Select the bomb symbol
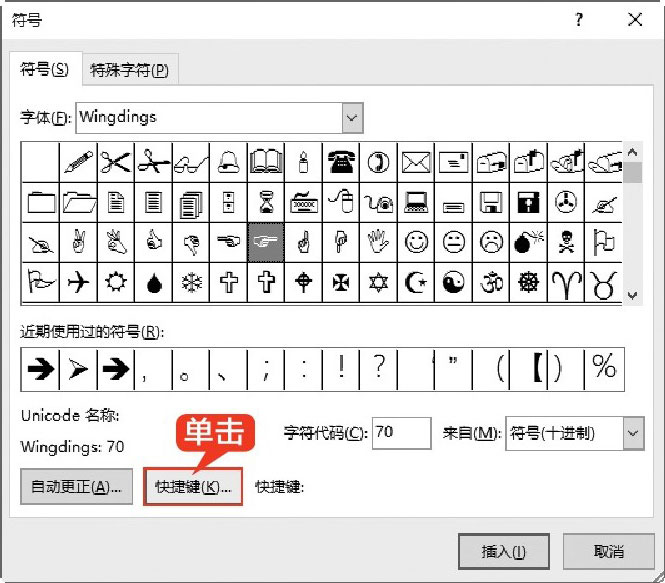 tap(530, 242)
